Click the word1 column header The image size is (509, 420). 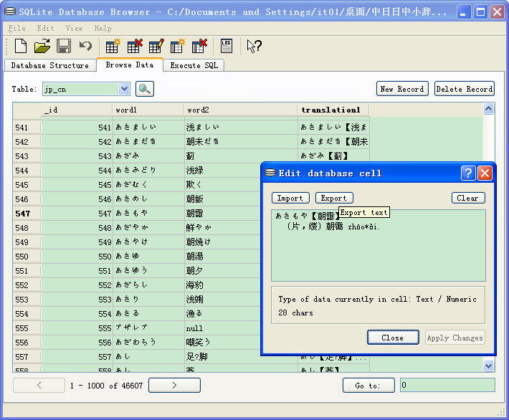148,110
